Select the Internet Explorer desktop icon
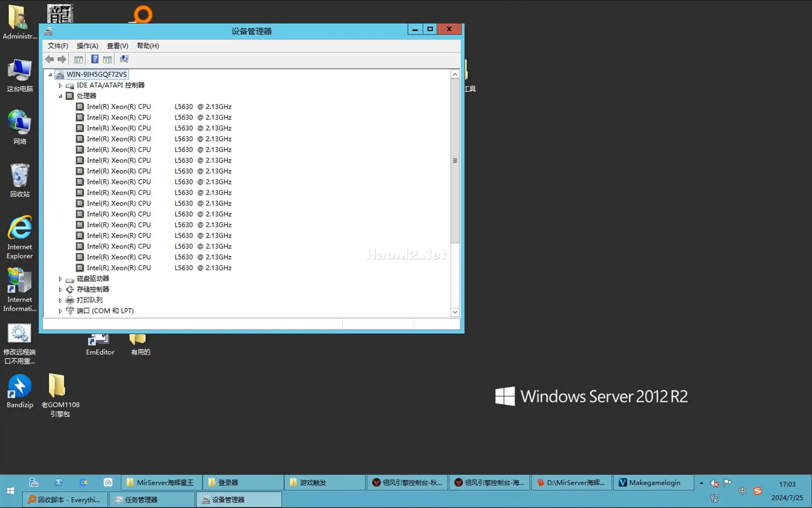Image resolution: width=812 pixels, height=508 pixels. click(20, 237)
